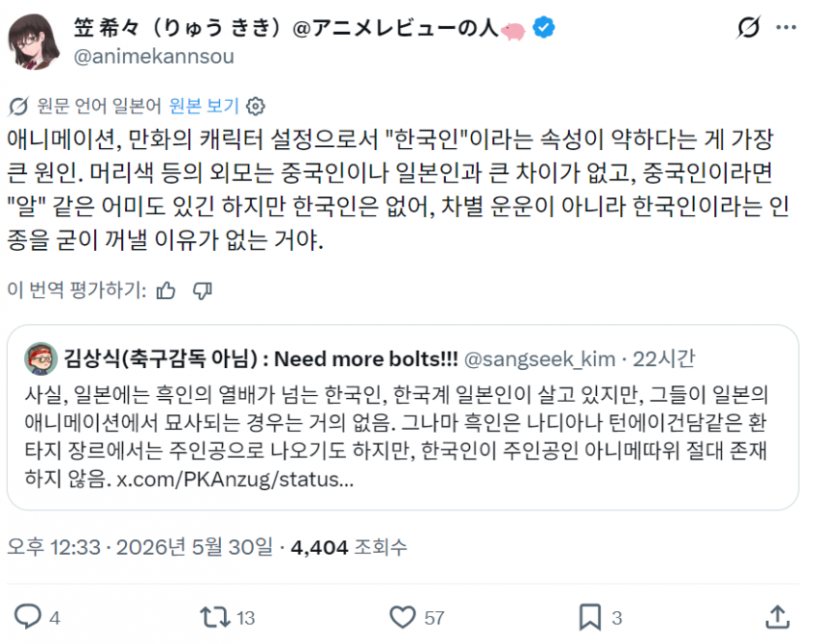Open the @sangseek_kim handle
The width and height of the screenshot is (817, 644).
(539, 359)
